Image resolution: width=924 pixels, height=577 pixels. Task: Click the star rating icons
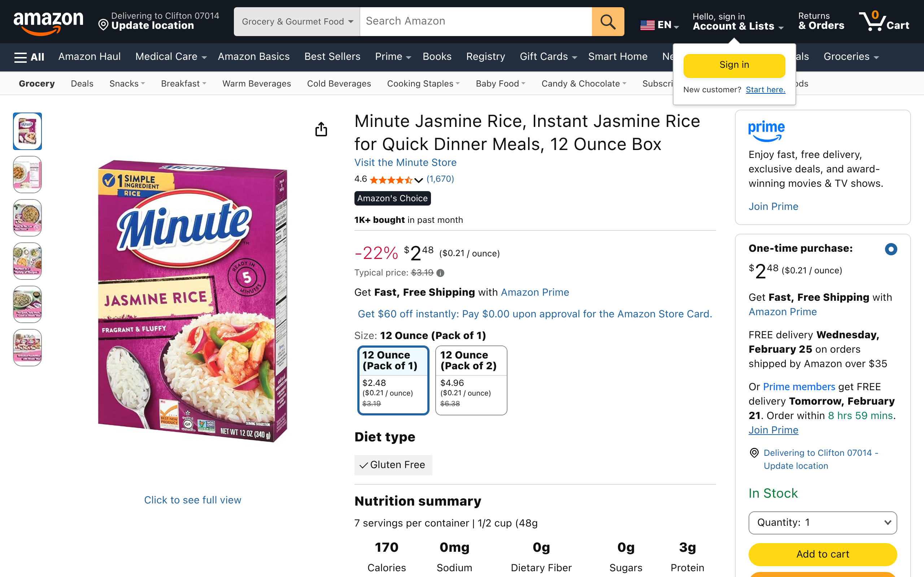tap(391, 180)
